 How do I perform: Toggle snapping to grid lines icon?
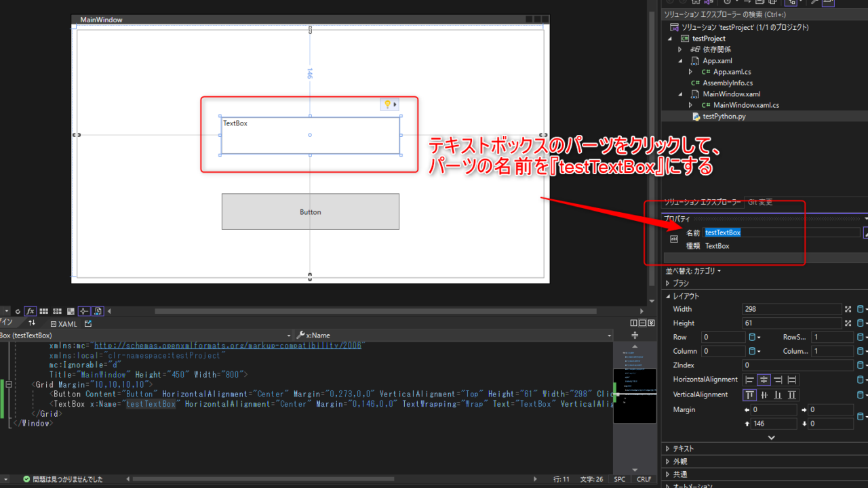(57, 311)
